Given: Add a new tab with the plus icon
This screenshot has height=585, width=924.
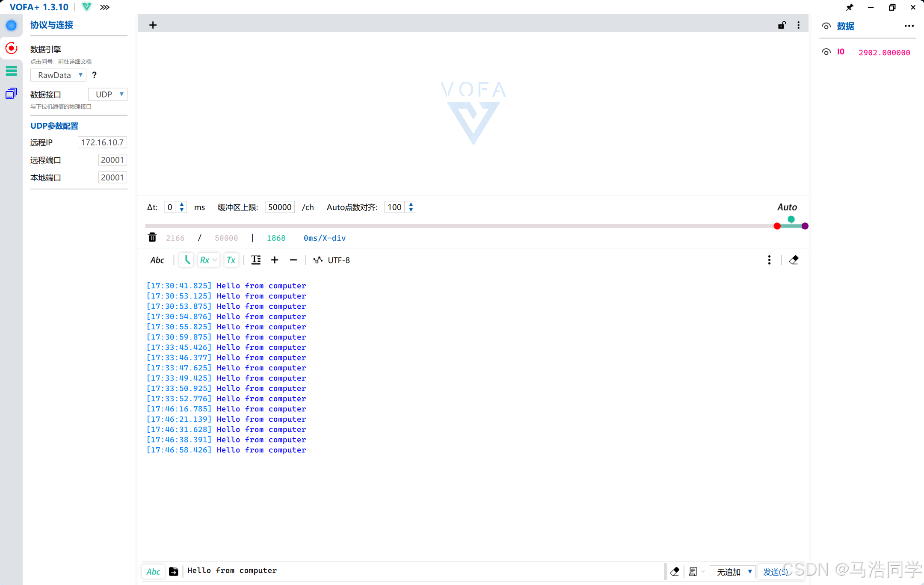Looking at the screenshot, I should tap(153, 25).
